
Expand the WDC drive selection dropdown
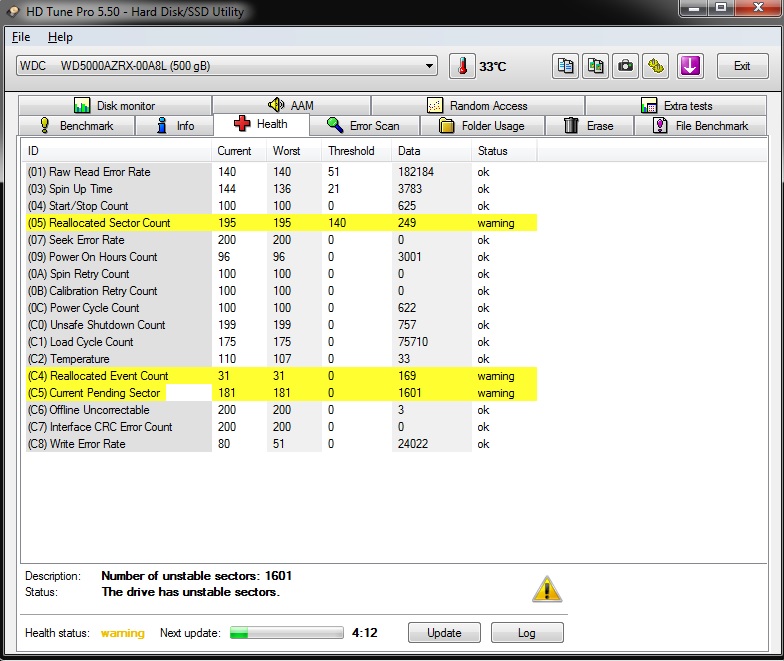(226, 66)
